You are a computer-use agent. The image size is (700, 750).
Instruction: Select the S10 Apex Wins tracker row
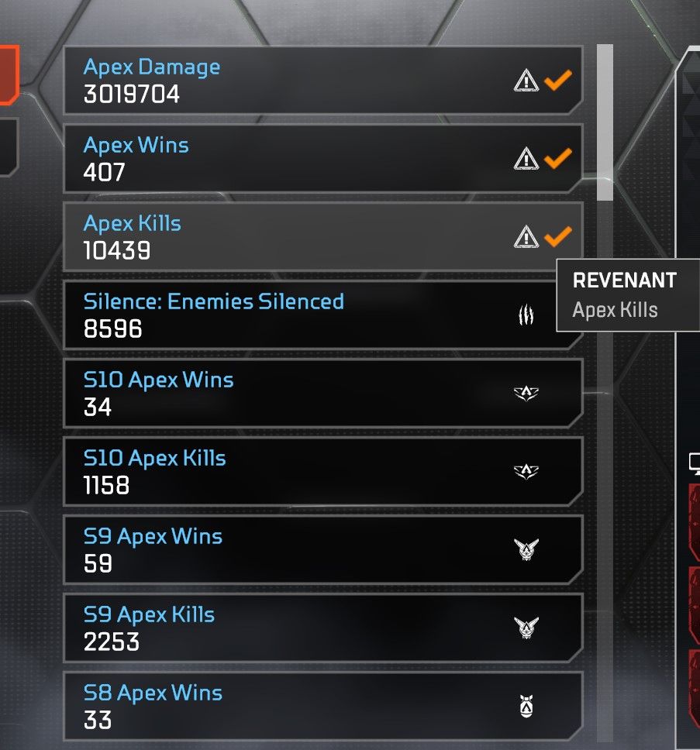(323, 393)
